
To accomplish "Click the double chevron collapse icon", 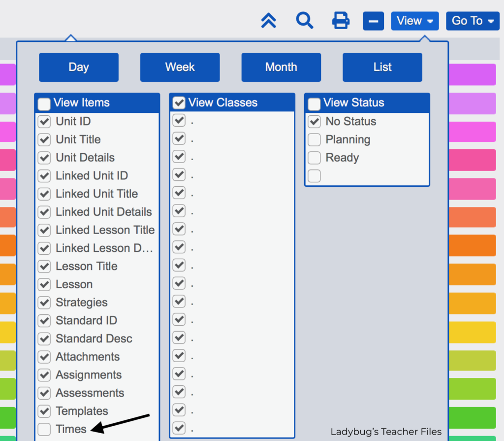I will (x=268, y=21).
